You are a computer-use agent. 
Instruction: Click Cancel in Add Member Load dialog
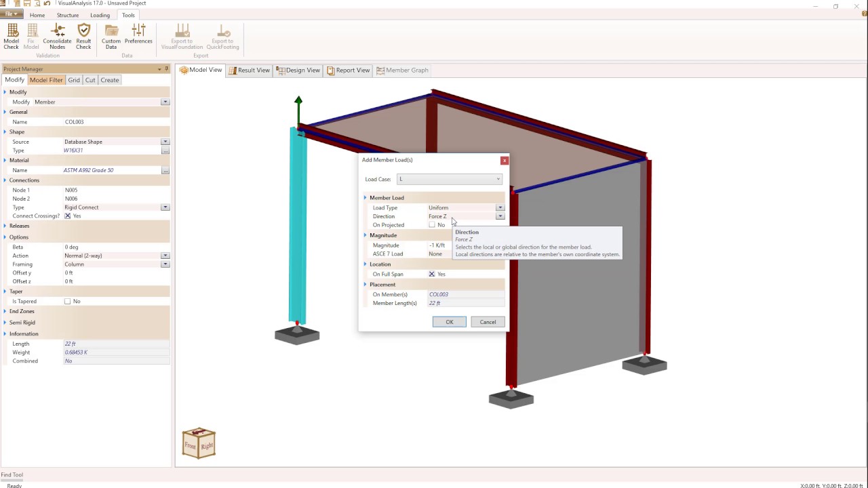488,322
